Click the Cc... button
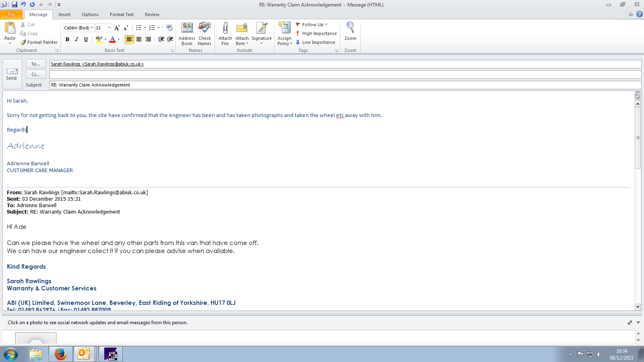644x362 pixels. 35,74
